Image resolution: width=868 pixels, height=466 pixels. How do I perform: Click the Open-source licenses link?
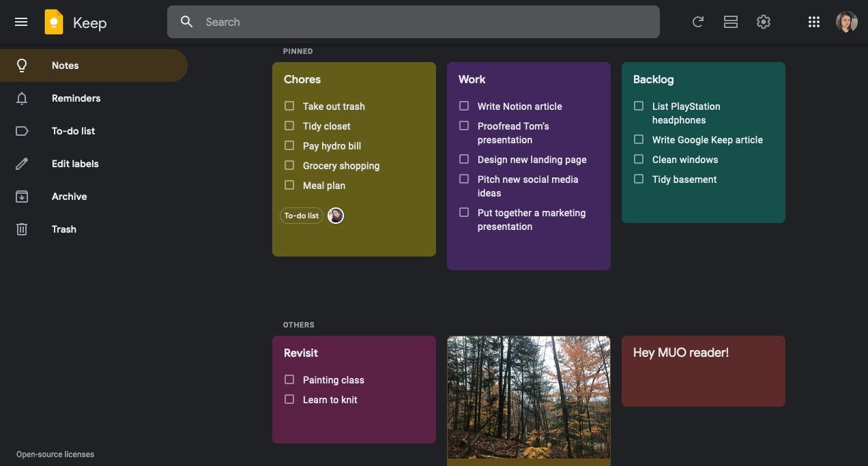tap(55, 454)
